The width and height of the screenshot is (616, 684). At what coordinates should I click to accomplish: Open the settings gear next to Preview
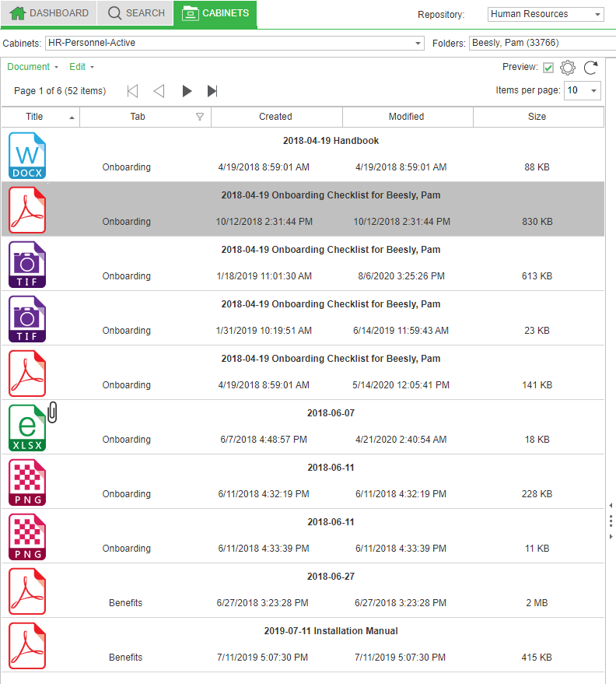pyautogui.click(x=568, y=68)
